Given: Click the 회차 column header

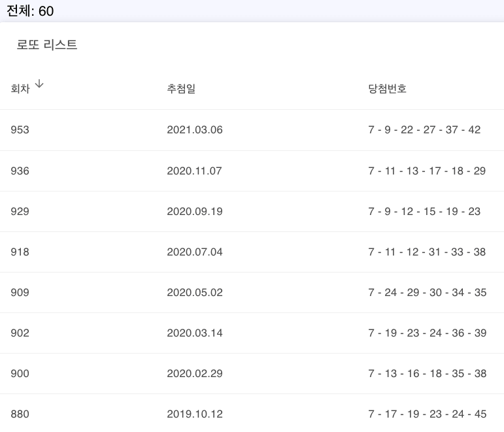Looking at the screenshot, I should tap(20, 88).
